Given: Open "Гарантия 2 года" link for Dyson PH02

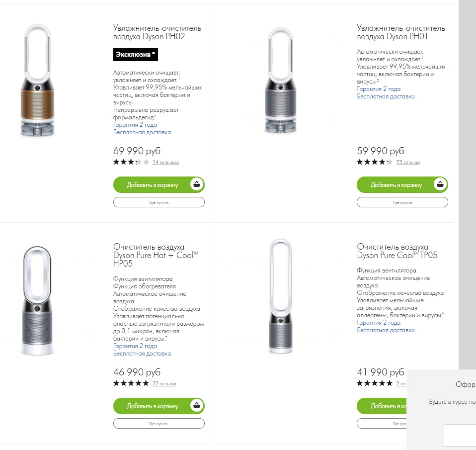Looking at the screenshot, I should tap(135, 125).
